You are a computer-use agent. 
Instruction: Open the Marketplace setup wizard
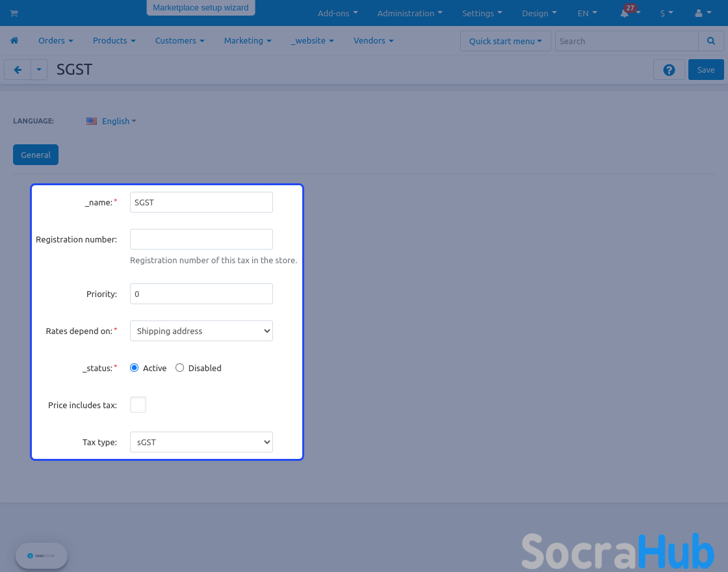click(200, 8)
